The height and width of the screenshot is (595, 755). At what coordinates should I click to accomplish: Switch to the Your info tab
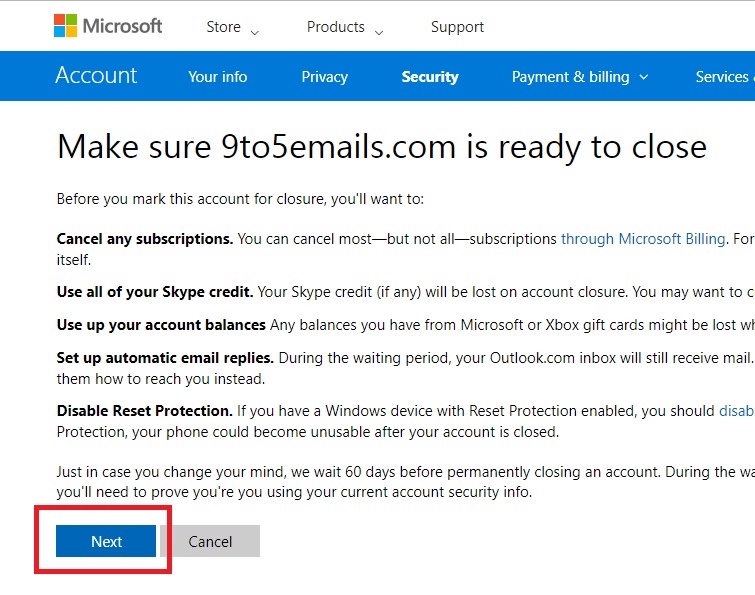217,77
